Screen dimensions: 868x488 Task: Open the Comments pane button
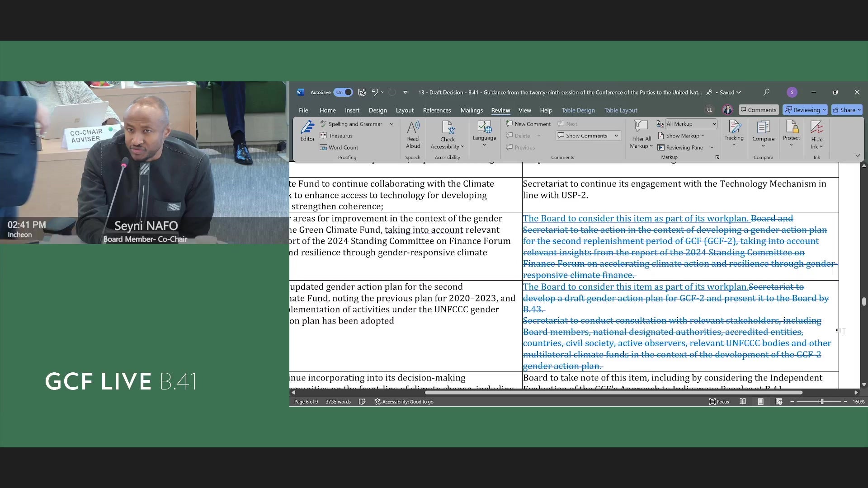[758, 110]
